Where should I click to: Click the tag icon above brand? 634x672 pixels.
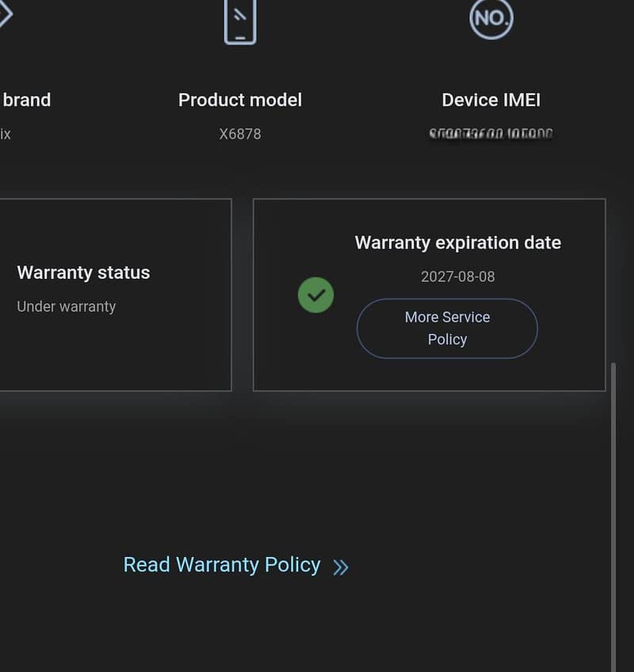tap(5, 13)
